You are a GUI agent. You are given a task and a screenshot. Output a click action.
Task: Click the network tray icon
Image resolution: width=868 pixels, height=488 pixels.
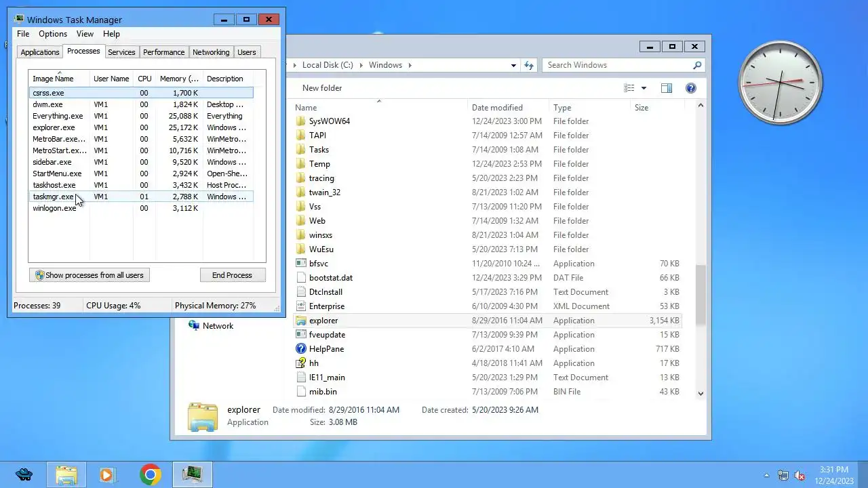tap(783, 475)
